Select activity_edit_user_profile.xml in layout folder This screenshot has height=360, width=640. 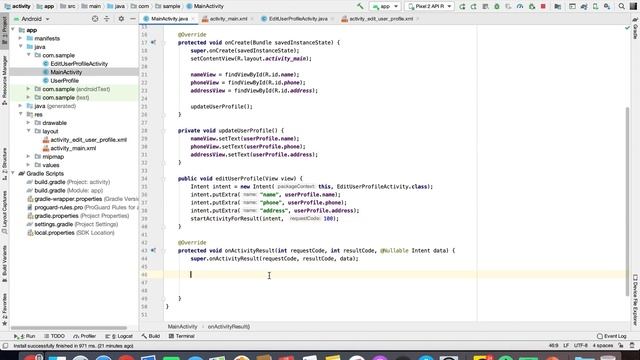tap(88, 140)
